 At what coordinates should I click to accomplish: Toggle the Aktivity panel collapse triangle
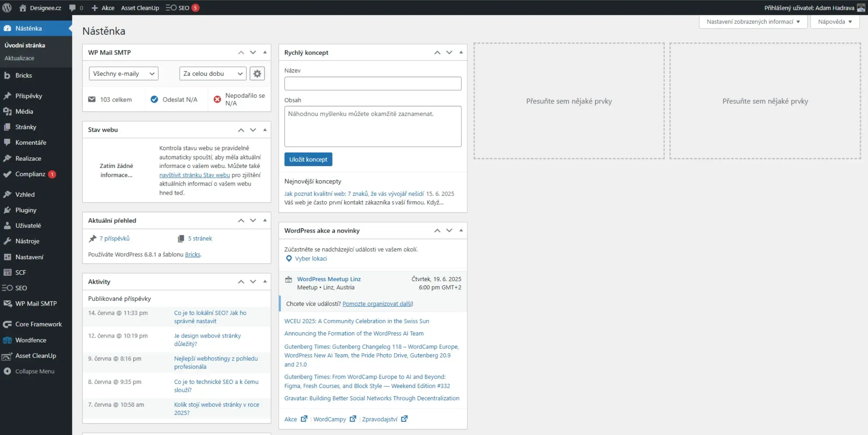pyautogui.click(x=265, y=281)
